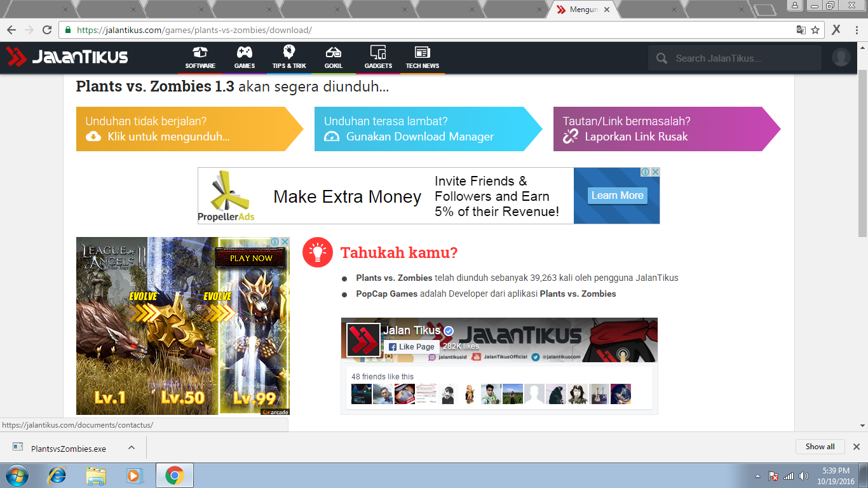Click PLAY NOW on game ad
This screenshot has height=488, width=868.
coord(251,258)
